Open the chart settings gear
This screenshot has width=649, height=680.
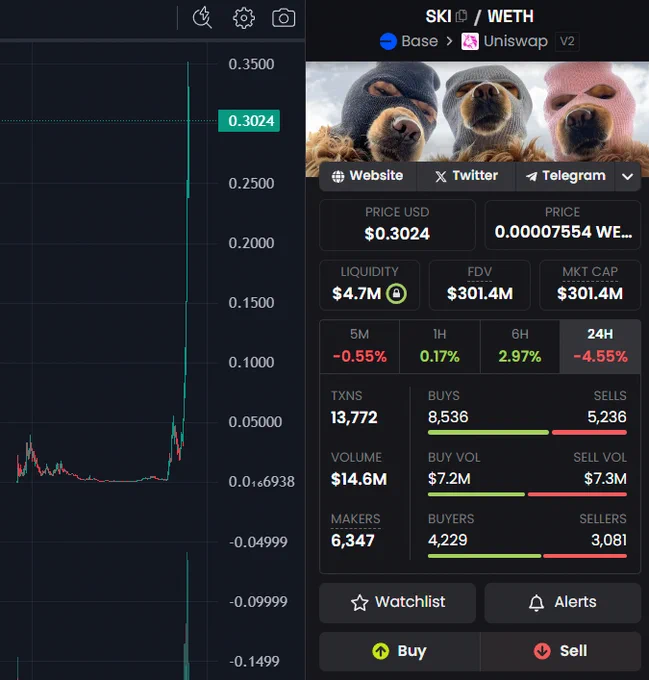(244, 18)
